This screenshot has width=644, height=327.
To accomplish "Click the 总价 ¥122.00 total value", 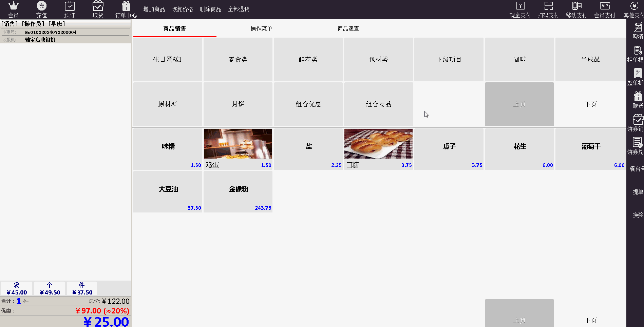I will (x=116, y=301).
